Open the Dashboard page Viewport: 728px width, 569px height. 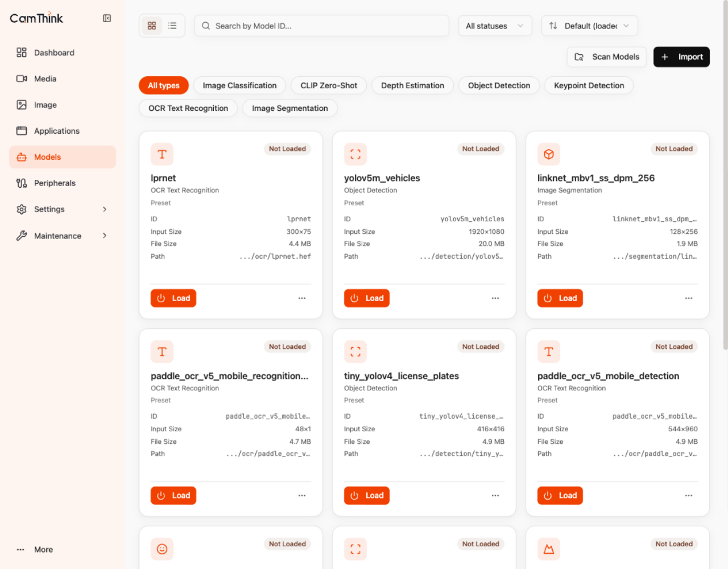coord(63,52)
